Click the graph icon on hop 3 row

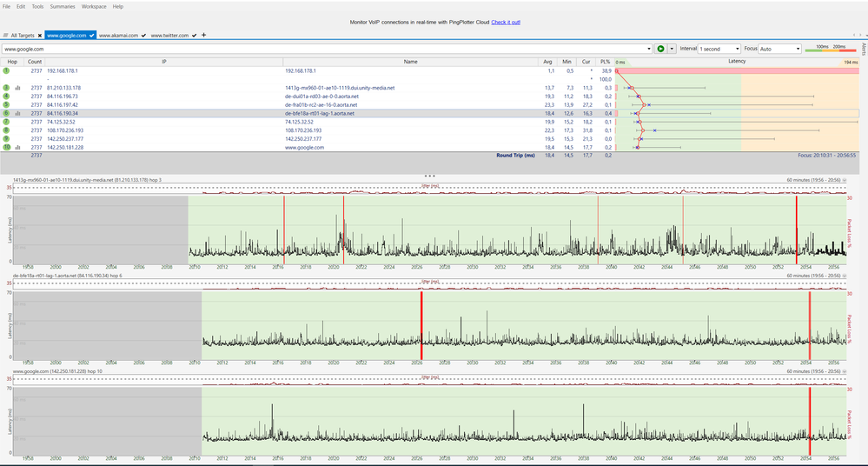(x=17, y=88)
